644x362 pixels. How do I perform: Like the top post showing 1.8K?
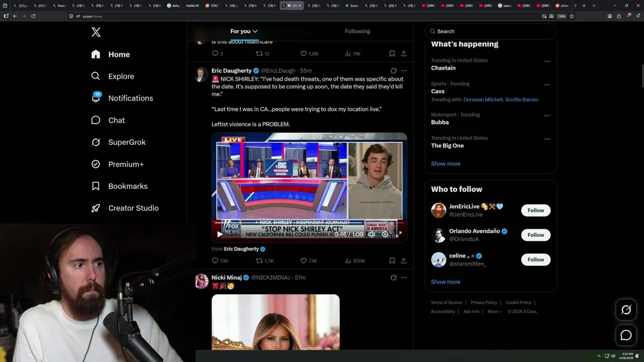tap(309, 54)
